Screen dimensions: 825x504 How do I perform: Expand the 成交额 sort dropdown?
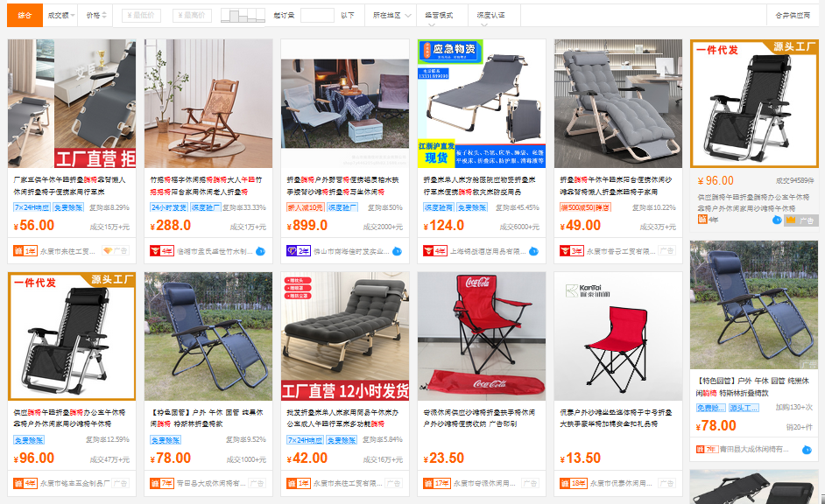[x=61, y=15]
